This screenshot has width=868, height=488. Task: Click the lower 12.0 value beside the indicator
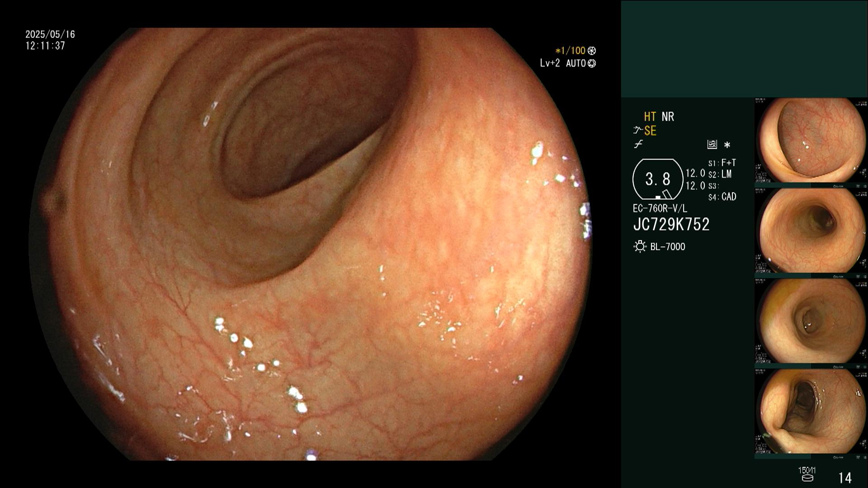[x=695, y=186]
